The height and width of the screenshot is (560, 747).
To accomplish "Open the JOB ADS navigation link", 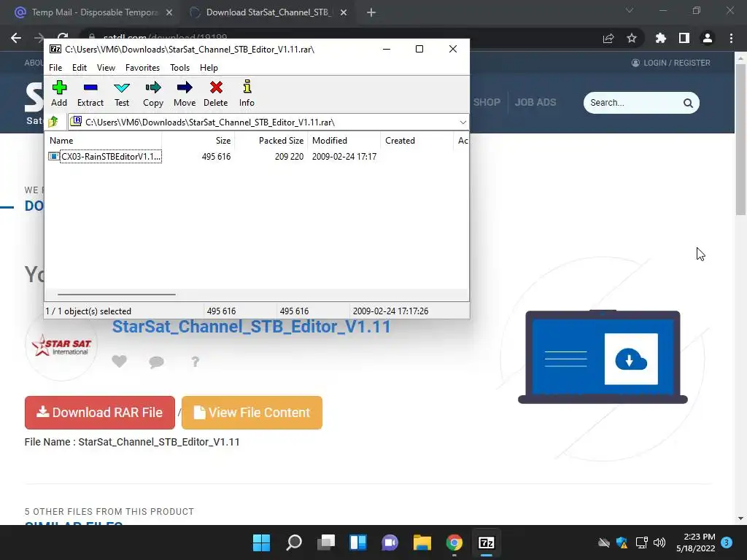I will click(535, 102).
